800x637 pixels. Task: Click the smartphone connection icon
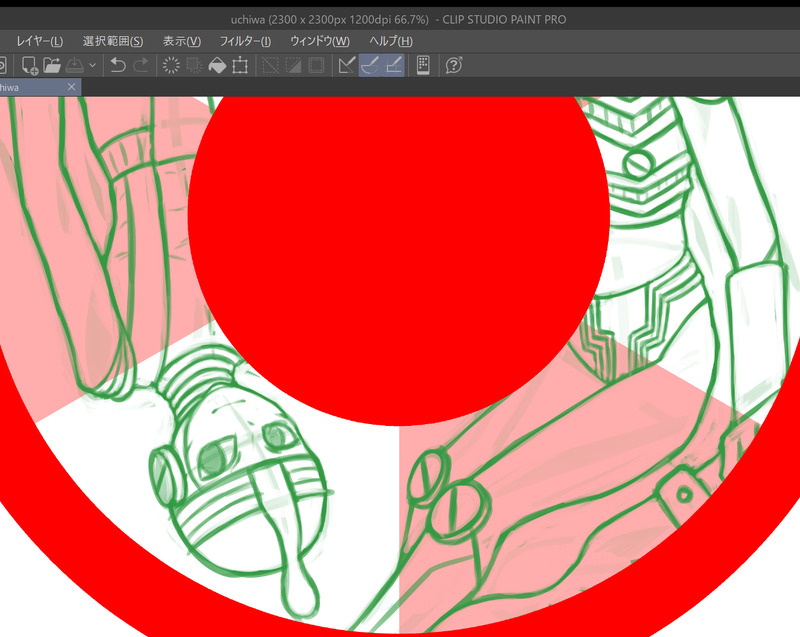pos(423,65)
